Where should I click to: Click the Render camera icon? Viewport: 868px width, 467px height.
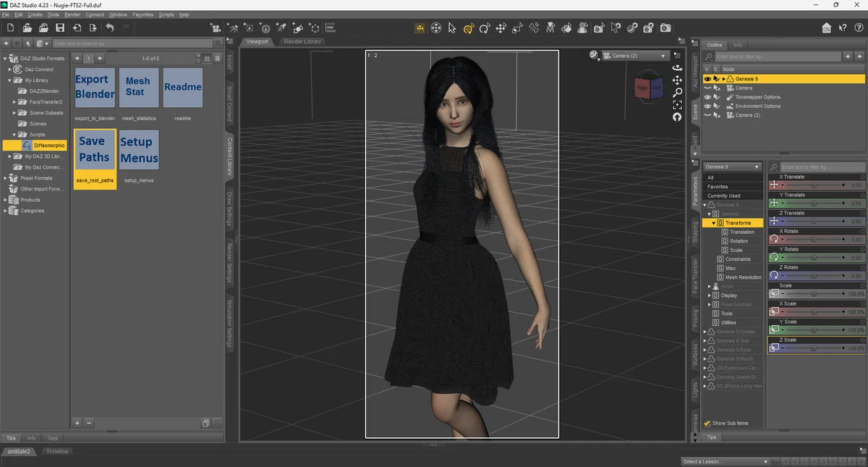[665, 28]
